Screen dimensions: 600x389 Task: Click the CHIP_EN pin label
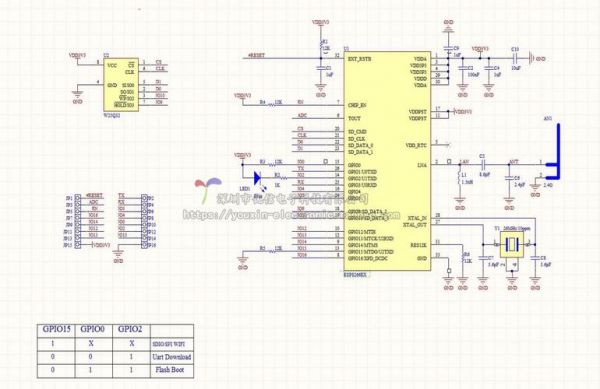pos(357,104)
